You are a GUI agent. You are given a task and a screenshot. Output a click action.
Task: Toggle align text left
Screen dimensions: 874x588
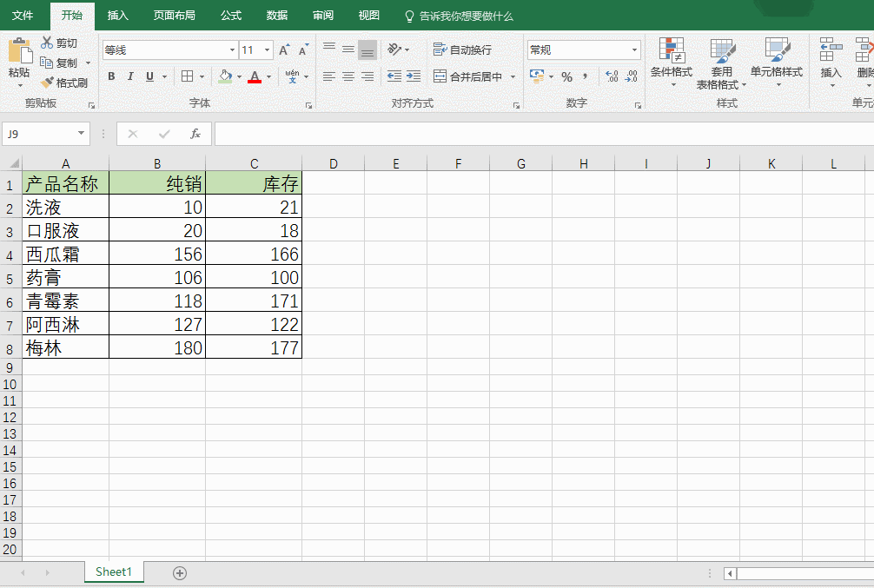pyautogui.click(x=329, y=76)
